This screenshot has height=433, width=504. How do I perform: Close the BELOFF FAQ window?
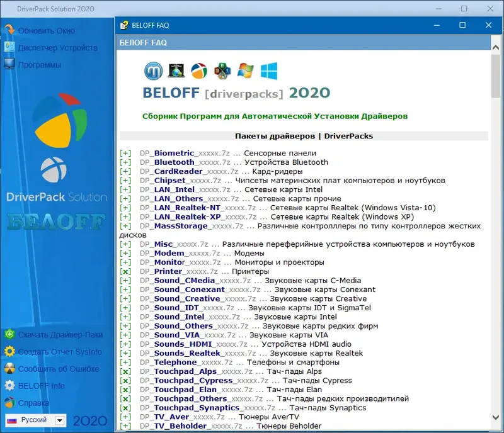point(488,25)
